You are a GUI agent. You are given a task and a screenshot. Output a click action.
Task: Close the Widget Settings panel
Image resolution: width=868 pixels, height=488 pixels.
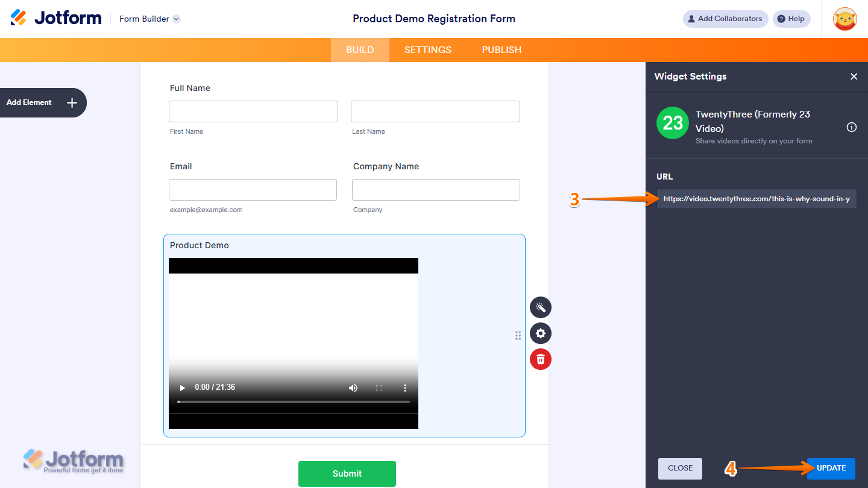point(854,77)
